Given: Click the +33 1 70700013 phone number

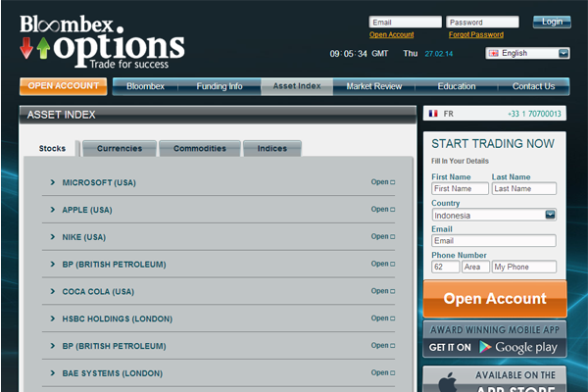Looking at the screenshot, I should (534, 114).
